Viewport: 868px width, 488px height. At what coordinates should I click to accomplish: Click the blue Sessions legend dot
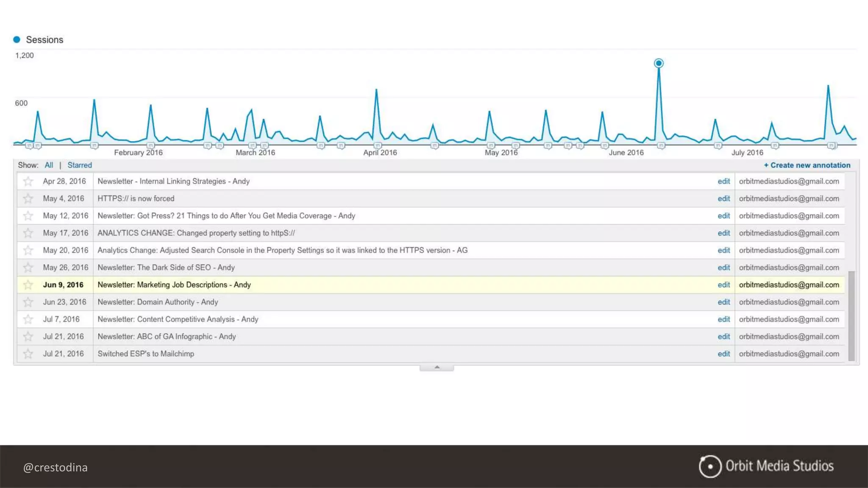click(17, 39)
